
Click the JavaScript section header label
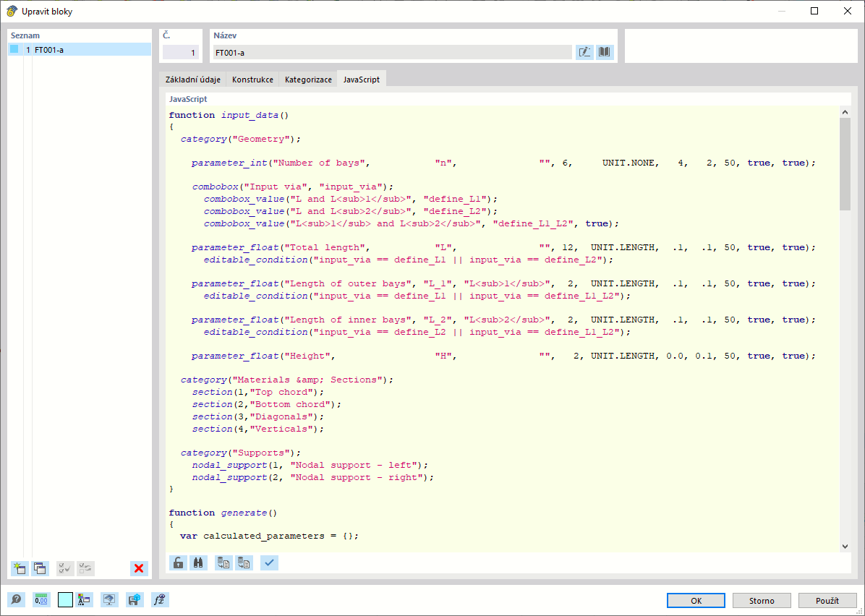[x=188, y=99]
